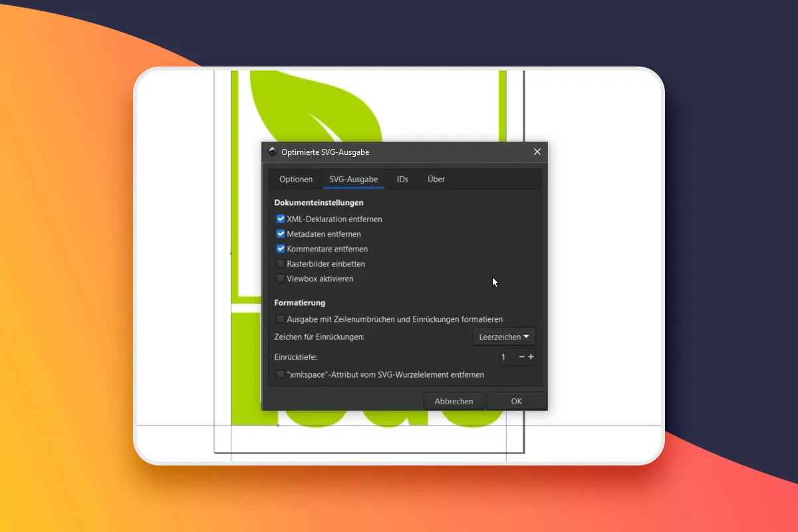Image resolution: width=798 pixels, height=532 pixels.
Task: Check the xml:space attribute removal option
Action: point(281,374)
